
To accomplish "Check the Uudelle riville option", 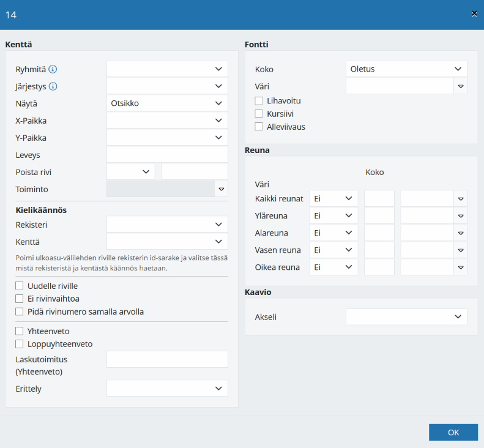I will point(19,286).
